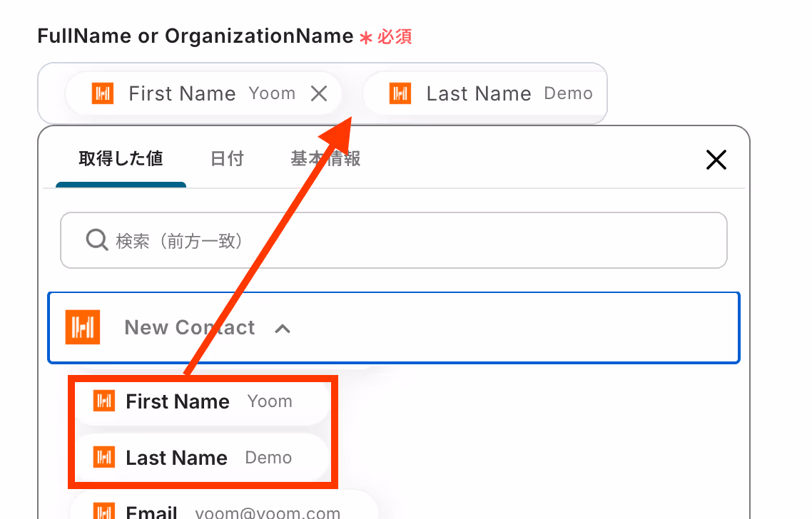Click the icon beside Email list item
Image resolution: width=812 pixels, height=519 pixels.
(103, 511)
